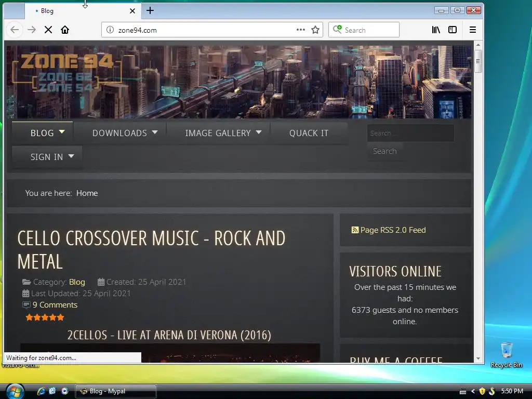The height and width of the screenshot is (399, 532).
Task: Click the security shield tray icon
Action: (x=482, y=391)
